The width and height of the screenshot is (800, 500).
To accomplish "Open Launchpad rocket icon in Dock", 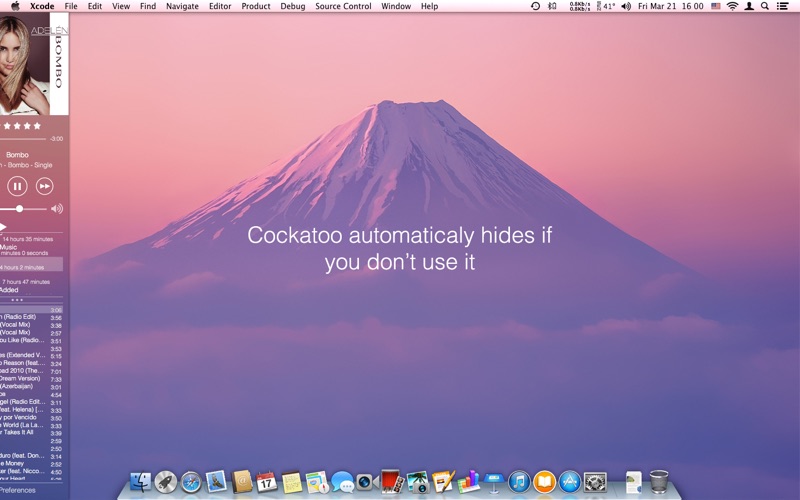I will (166, 481).
